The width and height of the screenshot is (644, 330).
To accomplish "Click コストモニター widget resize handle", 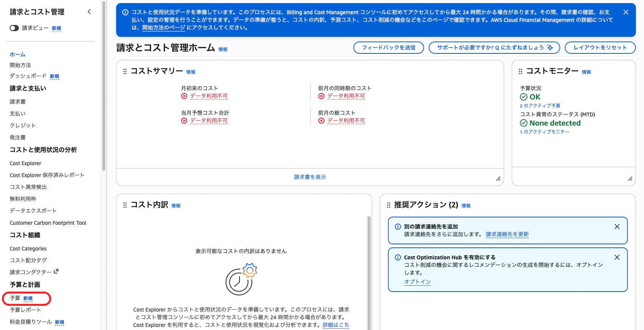I will pos(630,179).
